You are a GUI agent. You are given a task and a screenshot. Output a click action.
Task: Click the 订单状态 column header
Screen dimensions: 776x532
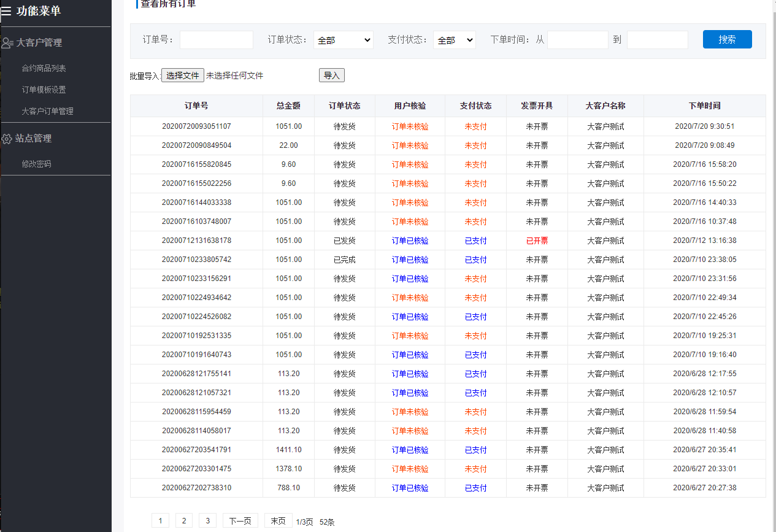click(x=344, y=106)
